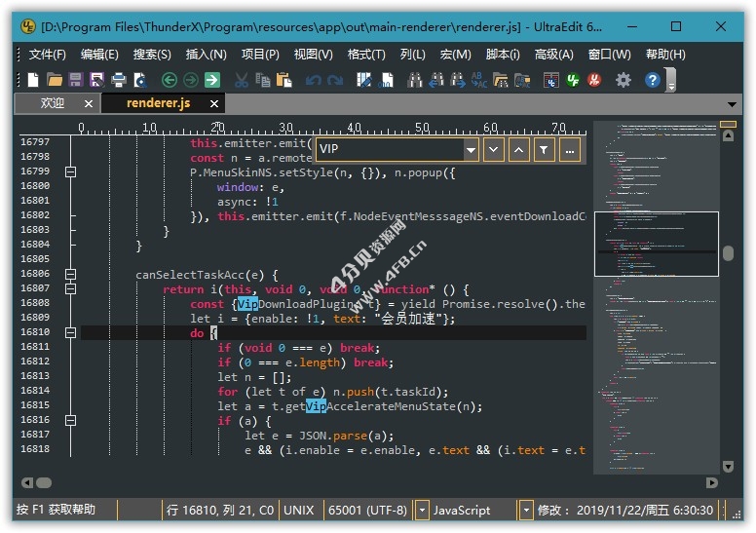756x533 pixels.
Task: Click the New file icon in toolbar
Action: pyautogui.click(x=33, y=80)
